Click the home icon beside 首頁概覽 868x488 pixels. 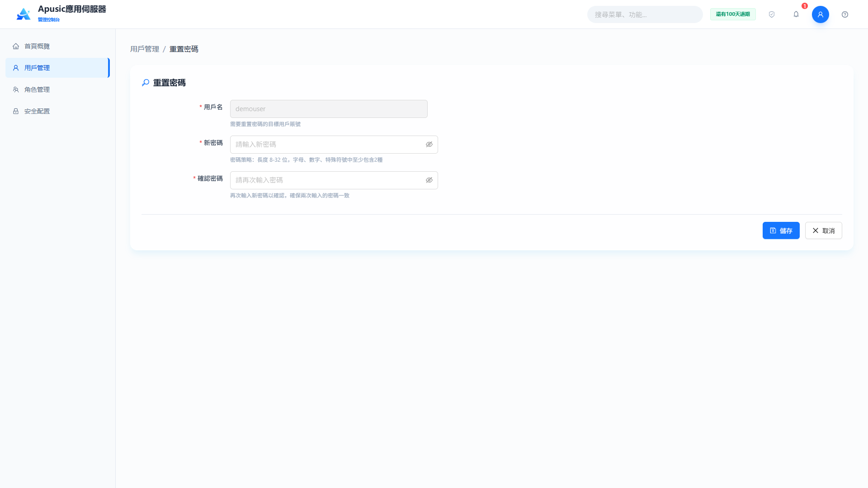(x=16, y=46)
